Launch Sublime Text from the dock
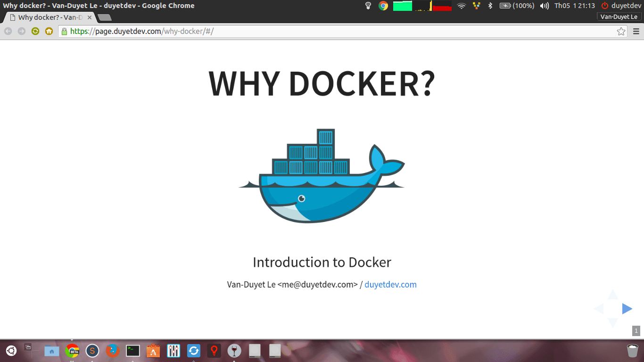This screenshot has height=362, width=644. (92, 351)
